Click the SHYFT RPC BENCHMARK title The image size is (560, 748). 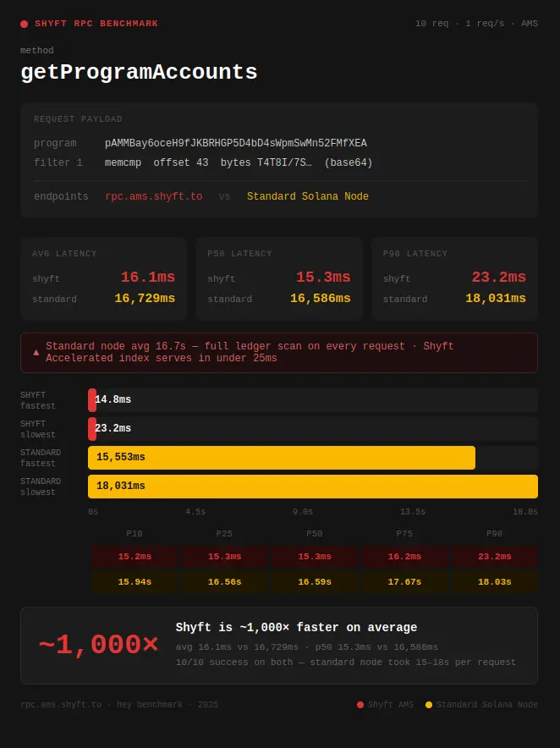[96, 24]
